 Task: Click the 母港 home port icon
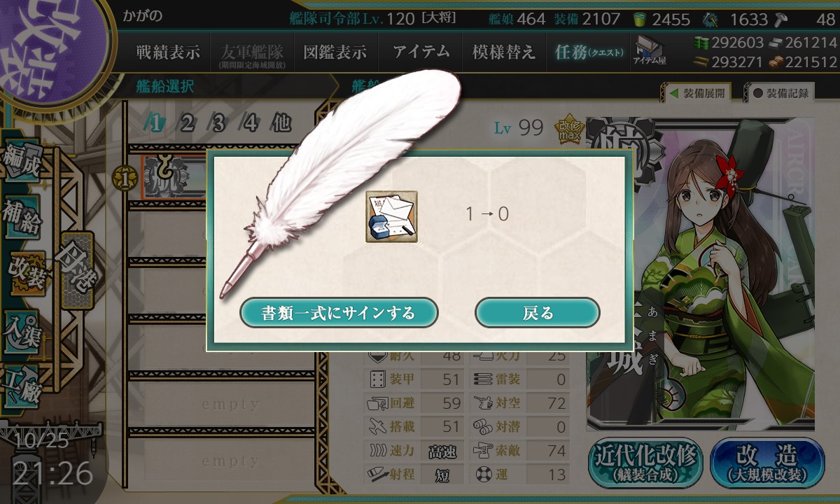pyautogui.click(x=76, y=270)
